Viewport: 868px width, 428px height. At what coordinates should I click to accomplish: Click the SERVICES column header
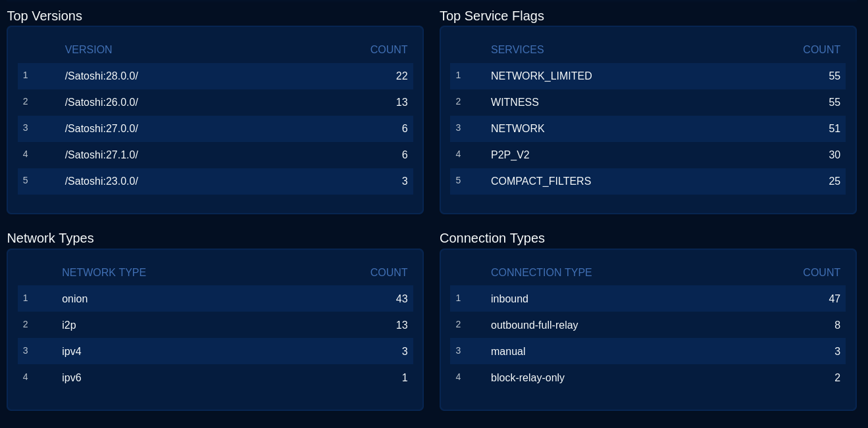point(517,50)
